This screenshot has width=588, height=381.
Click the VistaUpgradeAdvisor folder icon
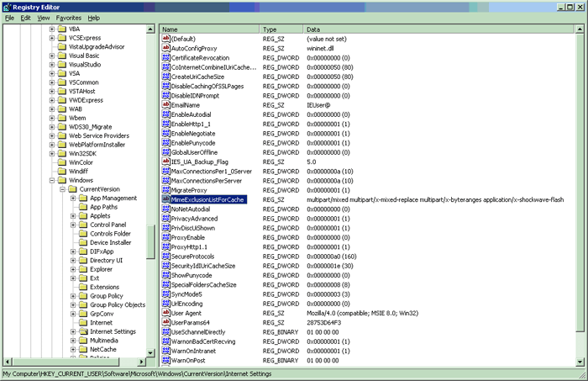tap(62, 46)
